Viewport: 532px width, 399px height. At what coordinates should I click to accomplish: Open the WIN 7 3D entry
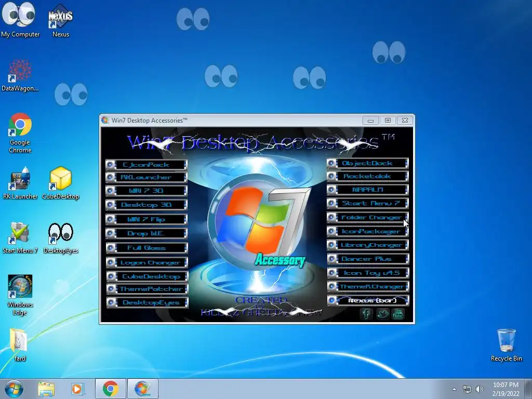pyautogui.click(x=146, y=191)
